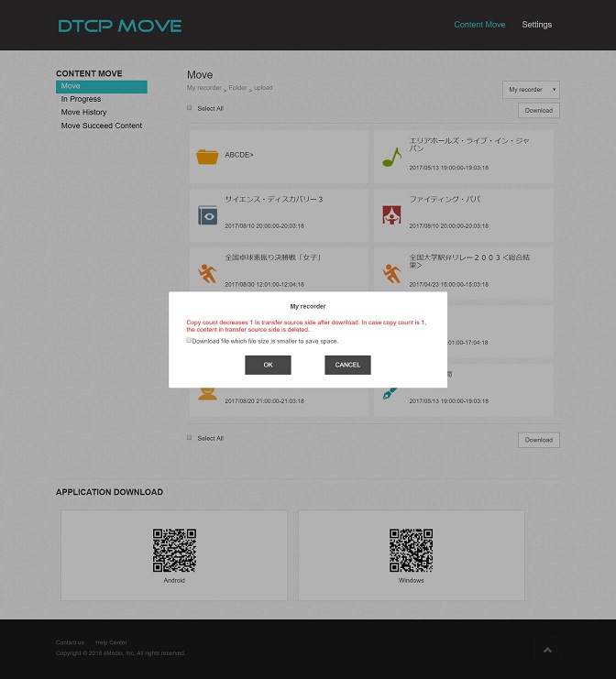Click the teal pen icon
Image resolution: width=616 pixels, height=679 pixels.
pyautogui.click(x=390, y=392)
